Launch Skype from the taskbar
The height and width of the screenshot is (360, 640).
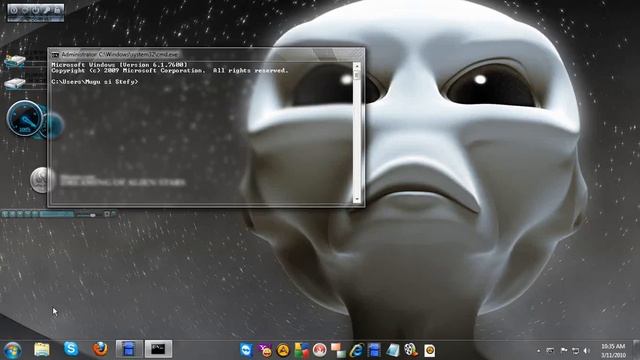[71, 349]
